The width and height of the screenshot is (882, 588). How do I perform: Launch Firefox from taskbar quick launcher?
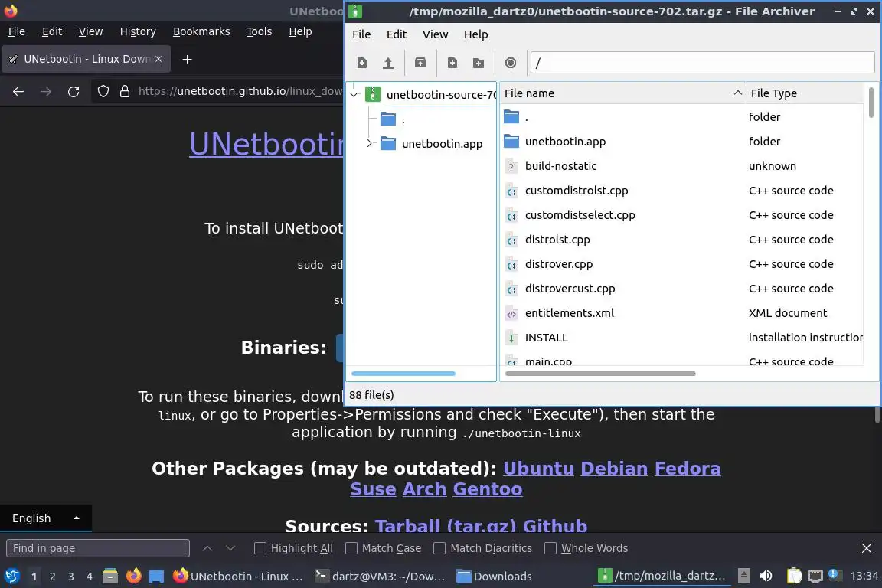pos(133,577)
